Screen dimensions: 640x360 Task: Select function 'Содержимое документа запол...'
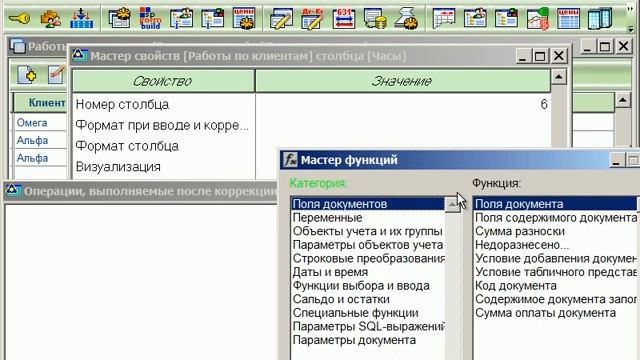(x=556, y=299)
